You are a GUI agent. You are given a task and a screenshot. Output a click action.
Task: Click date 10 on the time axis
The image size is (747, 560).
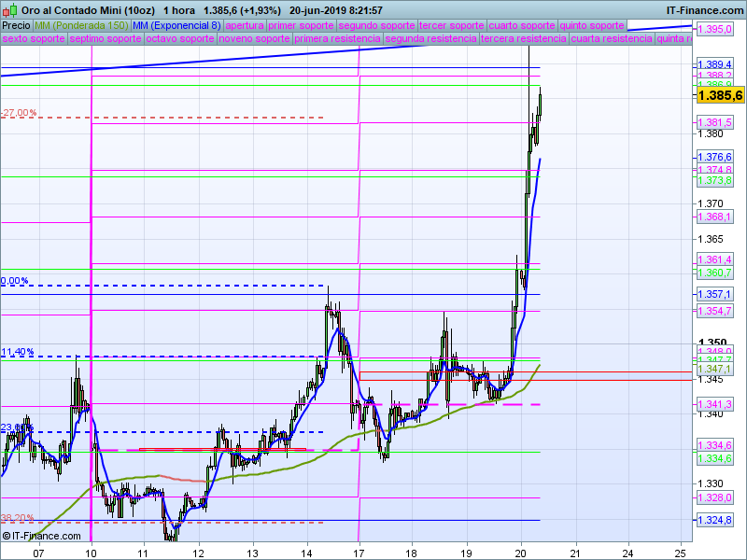click(92, 553)
